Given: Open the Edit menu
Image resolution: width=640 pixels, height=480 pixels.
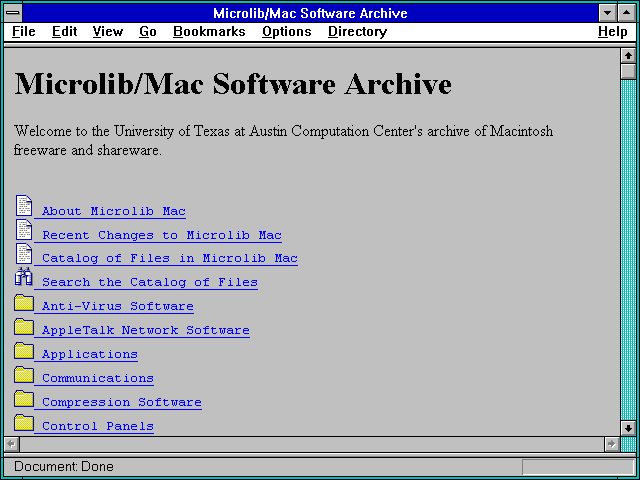Looking at the screenshot, I should click(x=64, y=31).
